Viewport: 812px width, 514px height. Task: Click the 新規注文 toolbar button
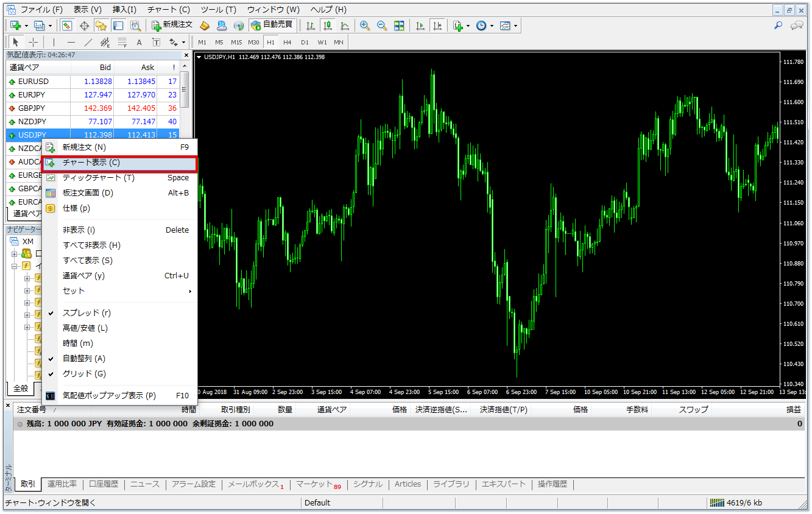tap(172, 25)
